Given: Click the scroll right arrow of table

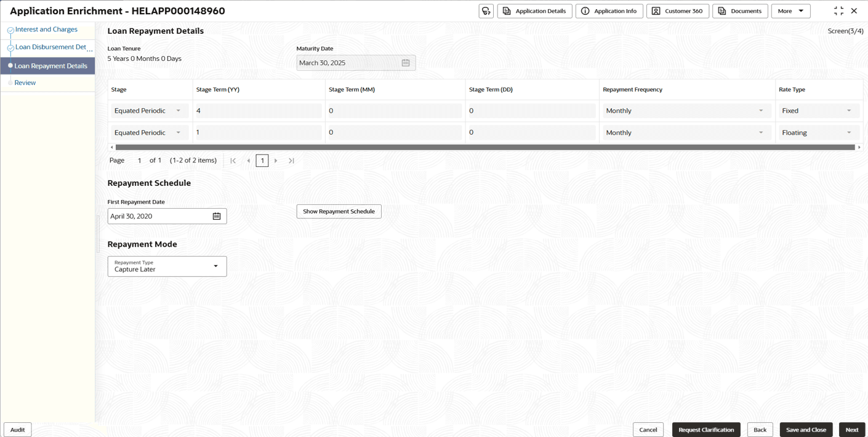Looking at the screenshot, I should 859,147.
